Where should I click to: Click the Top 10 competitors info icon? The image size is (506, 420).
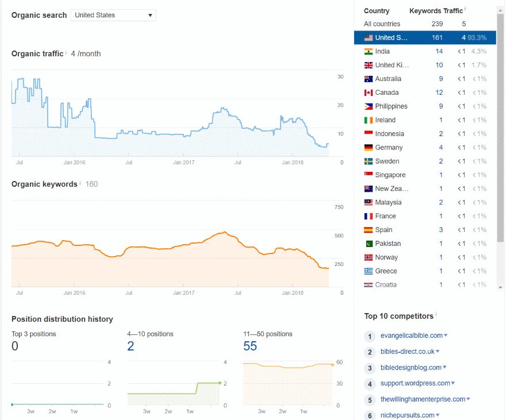436,314
